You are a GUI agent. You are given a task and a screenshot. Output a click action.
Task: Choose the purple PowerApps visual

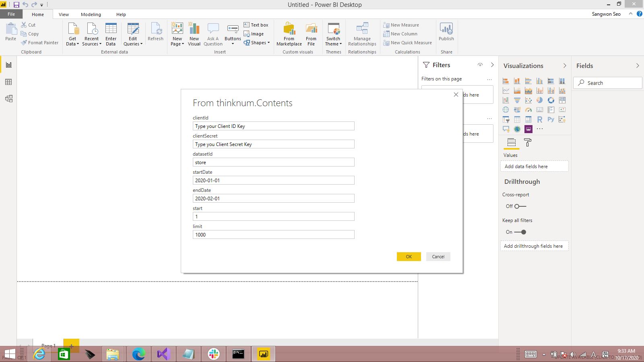[528, 129]
